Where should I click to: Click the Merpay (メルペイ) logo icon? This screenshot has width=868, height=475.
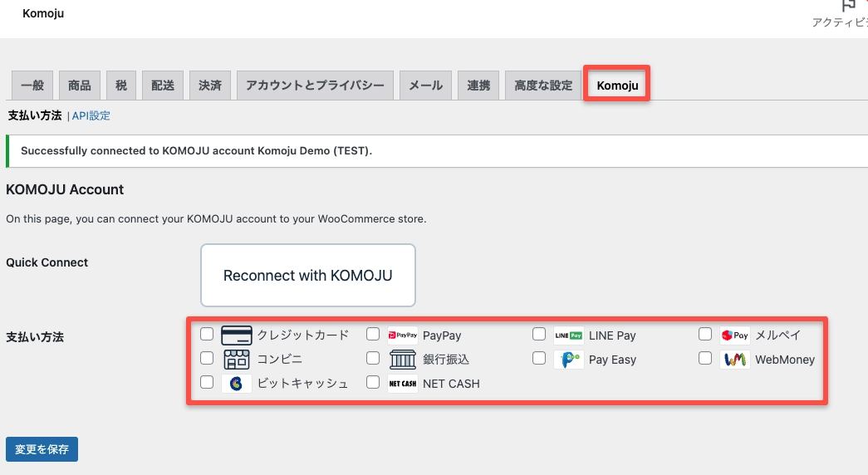734,335
